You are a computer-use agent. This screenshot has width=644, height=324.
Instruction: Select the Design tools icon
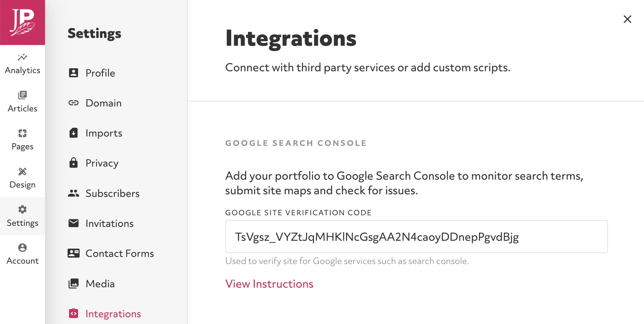23,171
